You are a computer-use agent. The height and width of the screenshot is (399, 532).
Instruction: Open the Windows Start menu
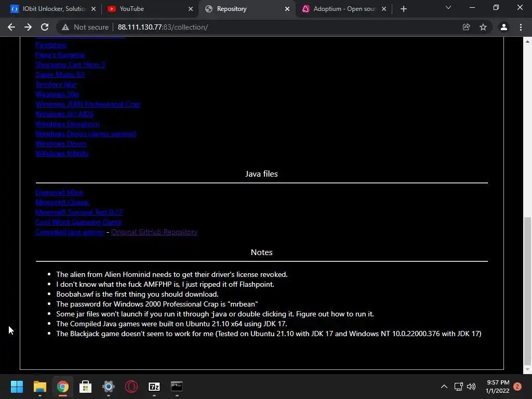17,387
